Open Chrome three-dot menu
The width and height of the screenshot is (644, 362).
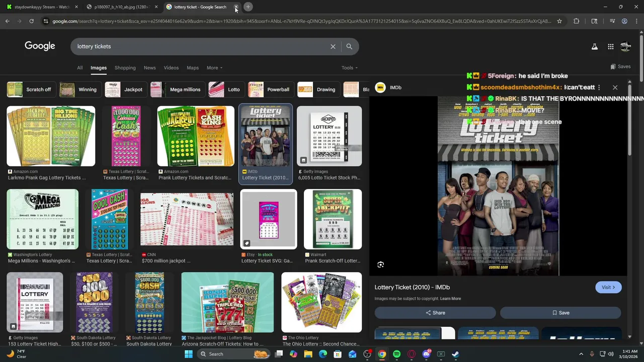coord(636,21)
